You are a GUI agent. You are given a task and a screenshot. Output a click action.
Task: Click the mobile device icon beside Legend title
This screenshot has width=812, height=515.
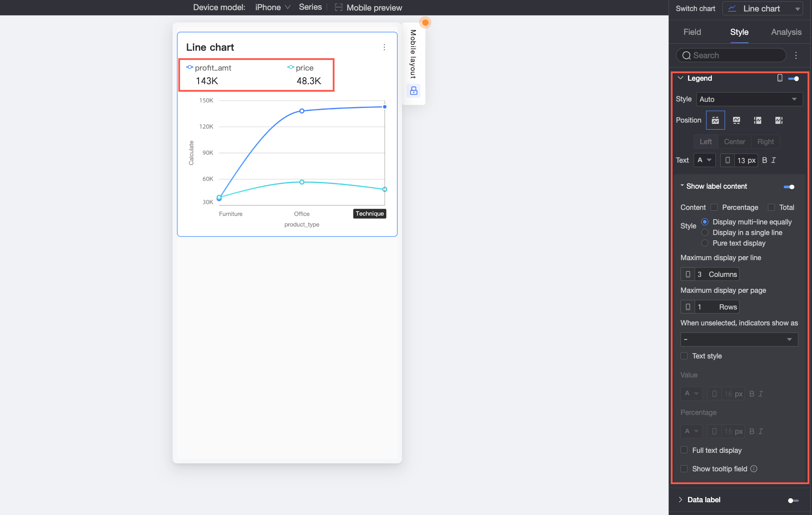pos(780,78)
